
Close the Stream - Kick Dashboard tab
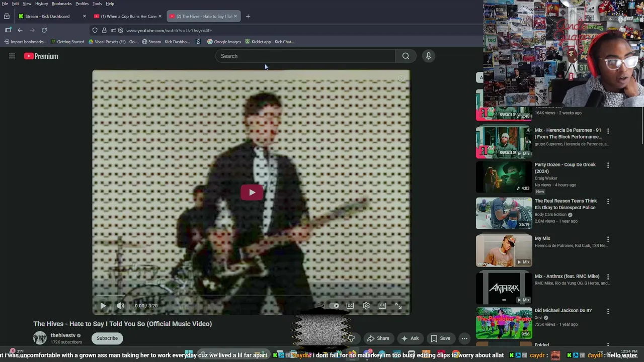[84, 16]
